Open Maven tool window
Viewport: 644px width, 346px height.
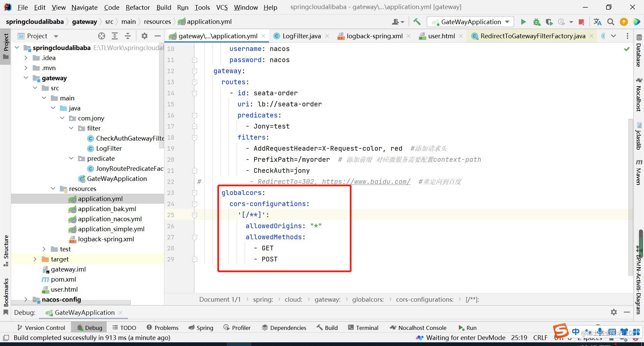point(639,173)
